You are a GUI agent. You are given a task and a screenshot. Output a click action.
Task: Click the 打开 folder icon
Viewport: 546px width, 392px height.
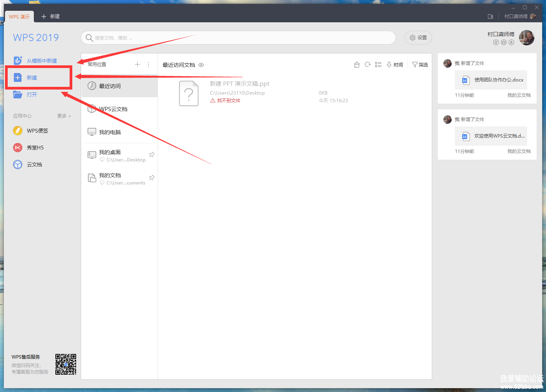18,95
